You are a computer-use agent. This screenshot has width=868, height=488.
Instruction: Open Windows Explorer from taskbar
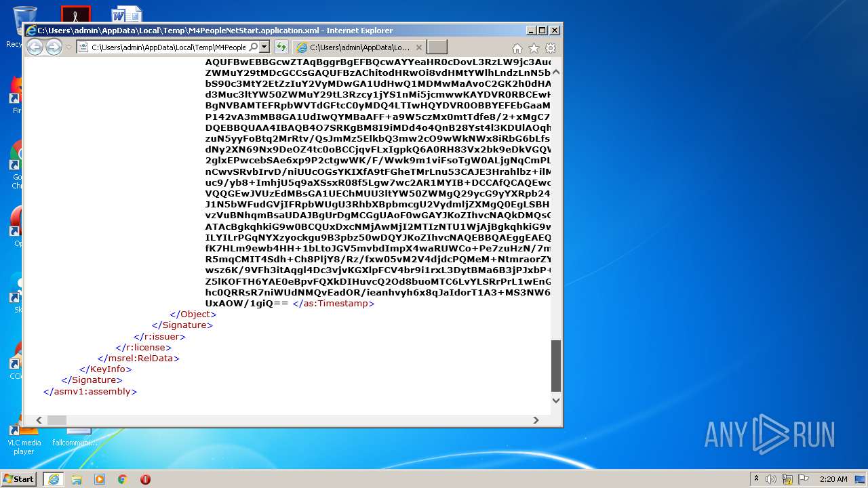pyautogui.click(x=77, y=479)
